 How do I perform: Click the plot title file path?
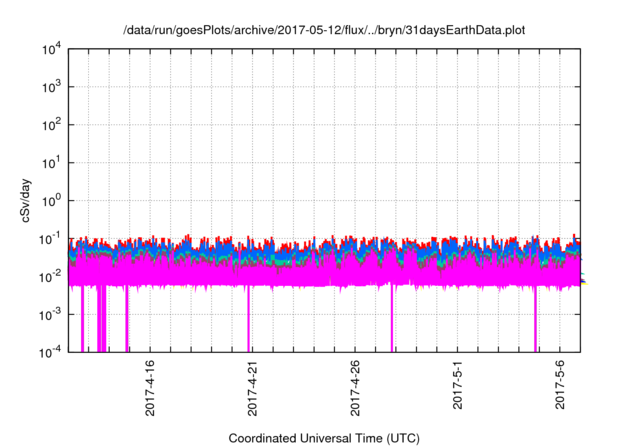coord(324,30)
